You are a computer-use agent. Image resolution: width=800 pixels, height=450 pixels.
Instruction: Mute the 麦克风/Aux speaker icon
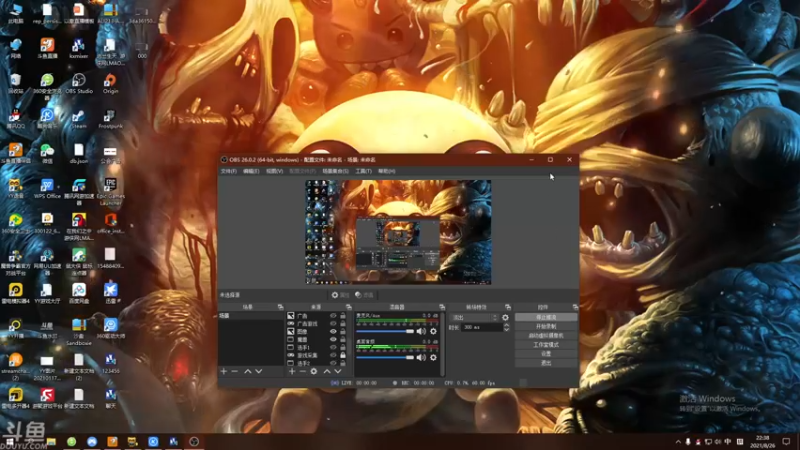point(421,332)
